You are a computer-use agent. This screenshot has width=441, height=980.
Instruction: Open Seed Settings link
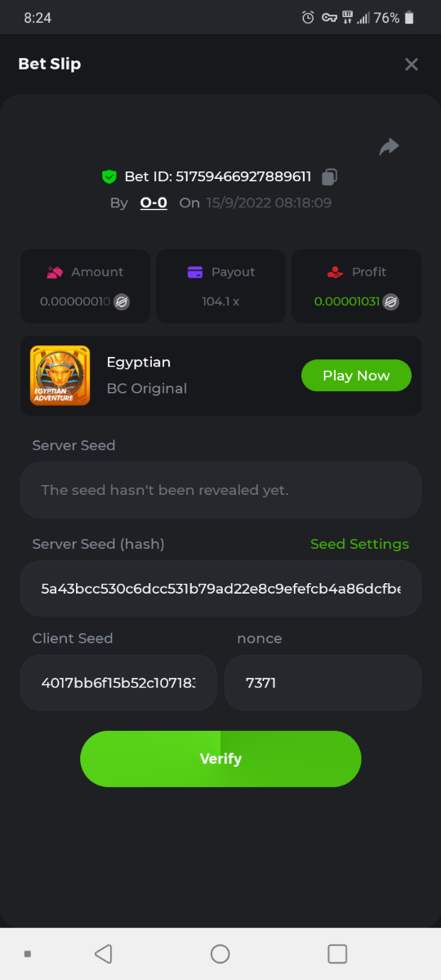pos(359,544)
